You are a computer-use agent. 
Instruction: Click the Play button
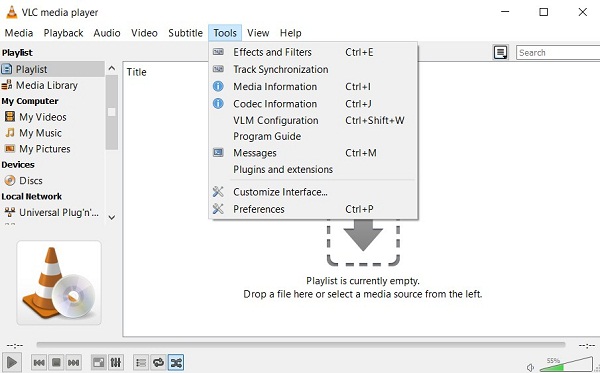(x=11, y=362)
